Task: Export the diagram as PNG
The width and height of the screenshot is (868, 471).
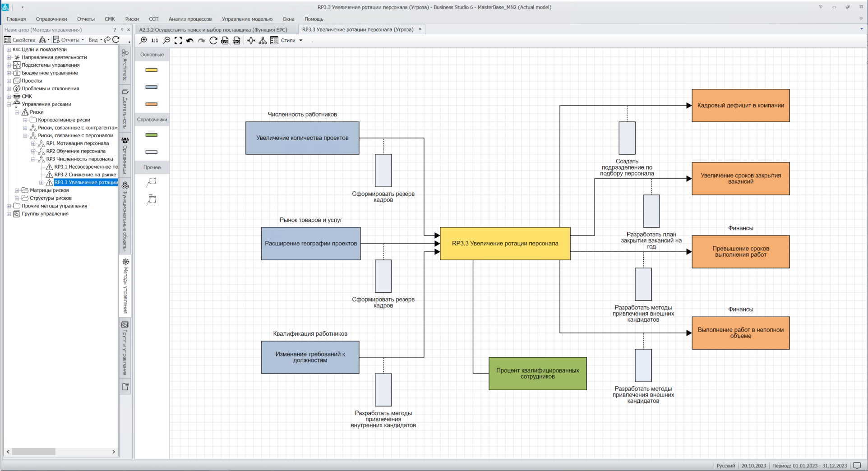Action: [x=236, y=41]
